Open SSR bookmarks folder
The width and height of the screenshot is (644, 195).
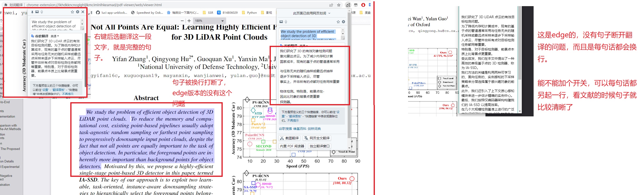[x=208, y=13]
